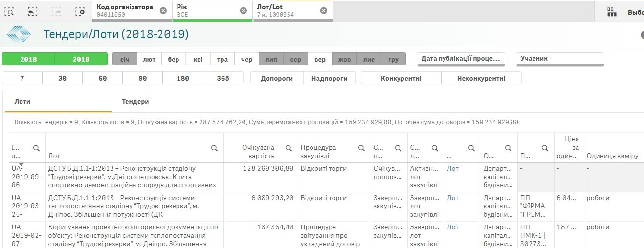The image size is (644, 248).
Task: Open Дата публікації процедури filter
Action: (x=461, y=59)
